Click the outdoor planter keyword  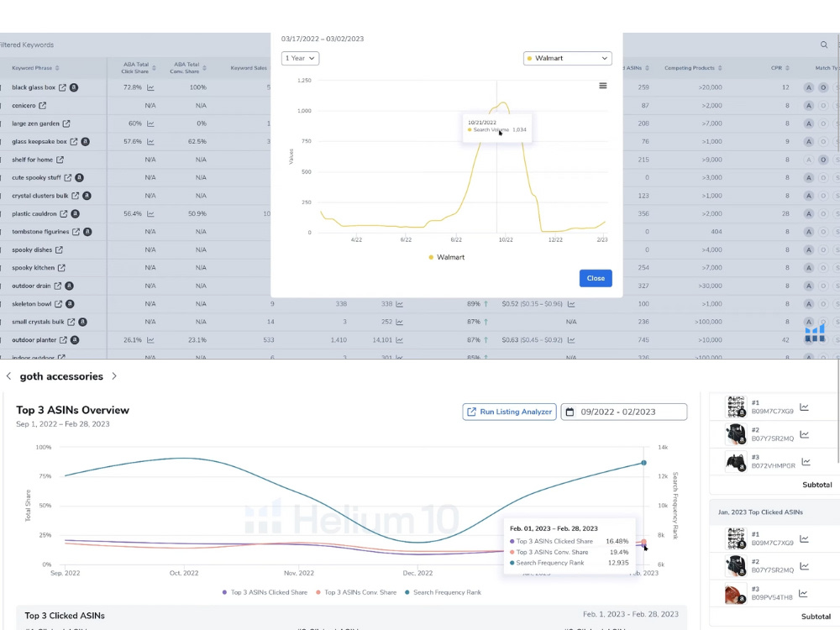(34, 340)
